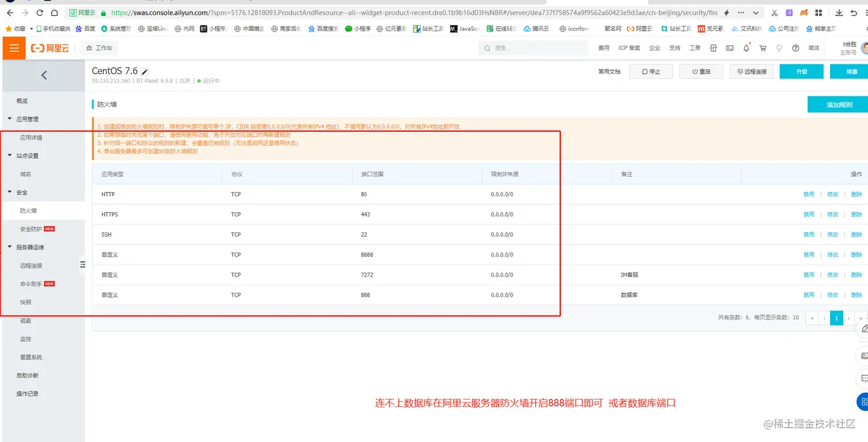This screenshot has height=442, width=868.
Task: Go to the first page of pagination
Action: click(812, 318)
